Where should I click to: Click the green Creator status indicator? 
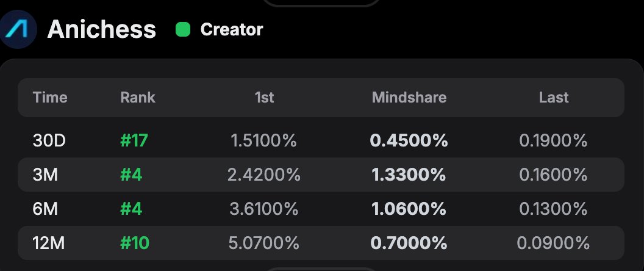coord(182,29)
